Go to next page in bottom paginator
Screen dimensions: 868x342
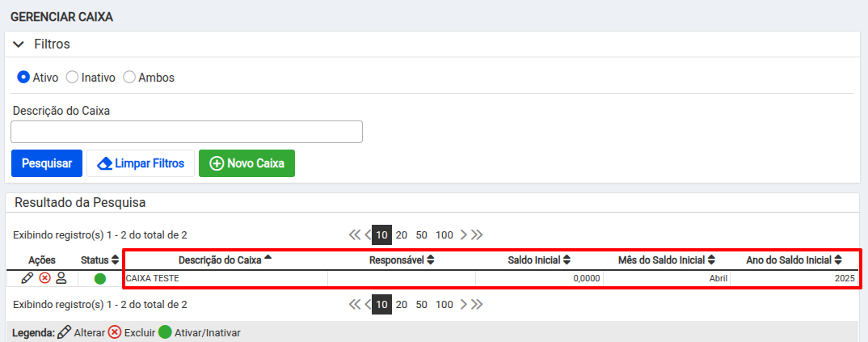(x=464, y=304)
